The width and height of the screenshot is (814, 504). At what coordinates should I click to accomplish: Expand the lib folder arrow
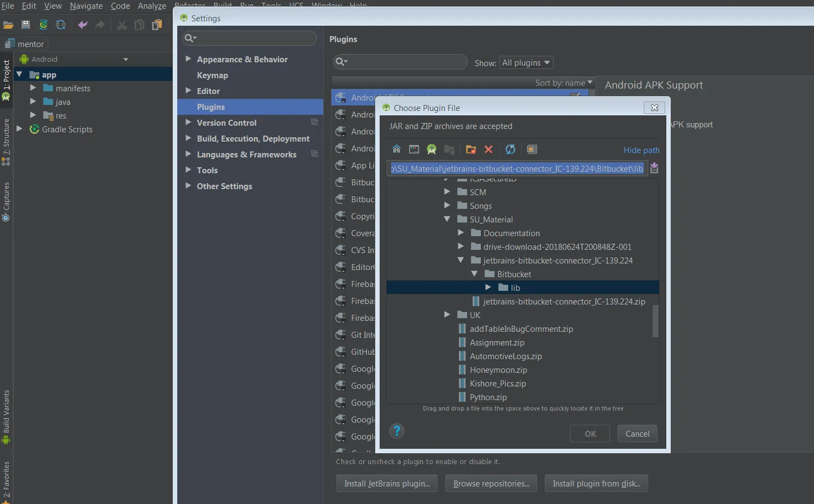click(488, 287)
